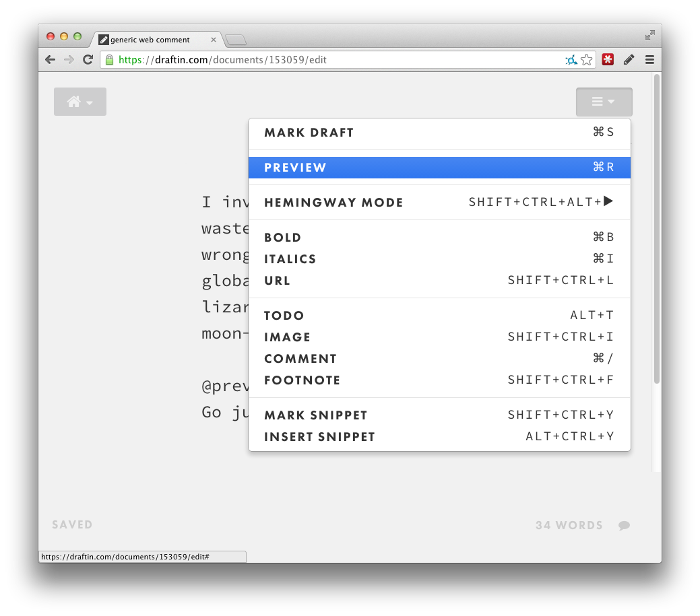This screenshot has width=700, height=616.
Task: Click the line beginning '@prev'
Action: pos(225,386)
